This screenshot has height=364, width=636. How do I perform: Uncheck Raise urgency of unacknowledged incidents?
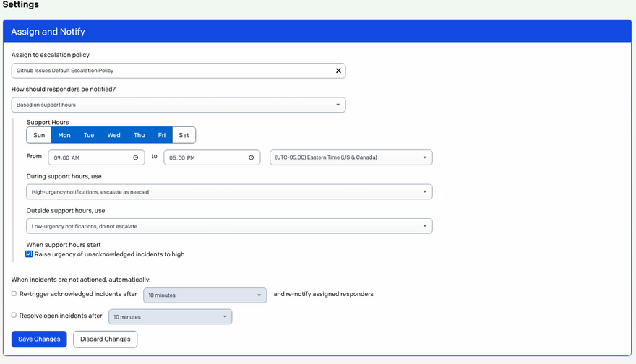pyautogui.click(x=30, y=254)
